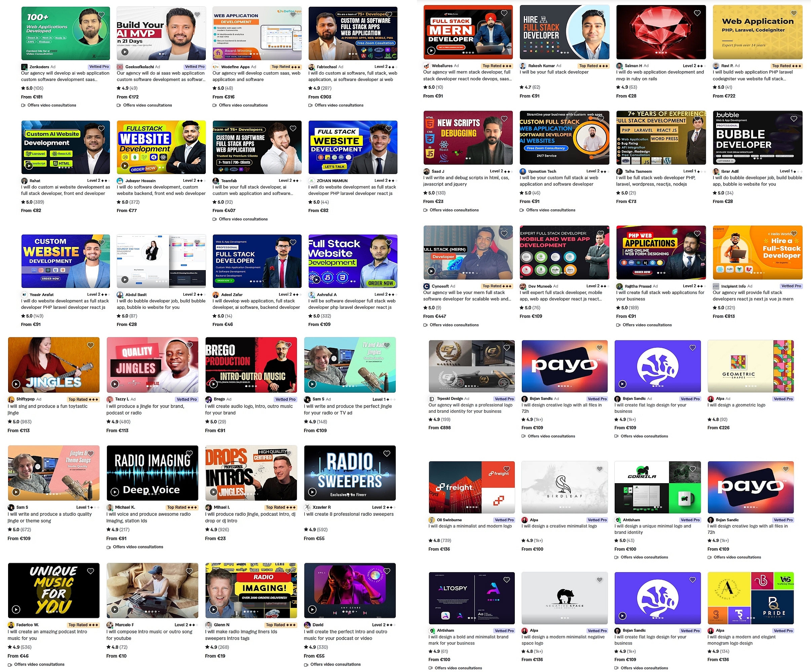
Task: Click heart on red ruby gem gig
Action: pos(697,13)
